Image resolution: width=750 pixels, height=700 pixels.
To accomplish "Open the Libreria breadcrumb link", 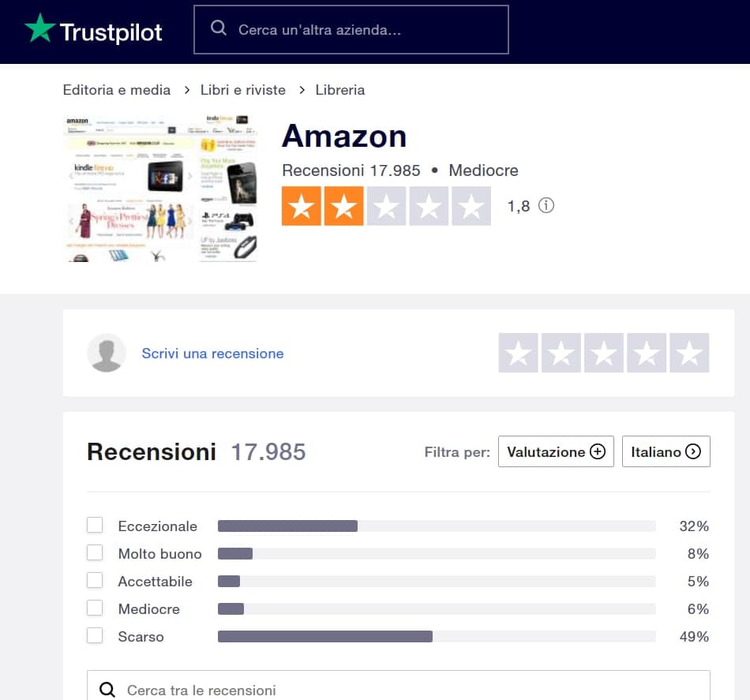I will (x=339, y=90).
